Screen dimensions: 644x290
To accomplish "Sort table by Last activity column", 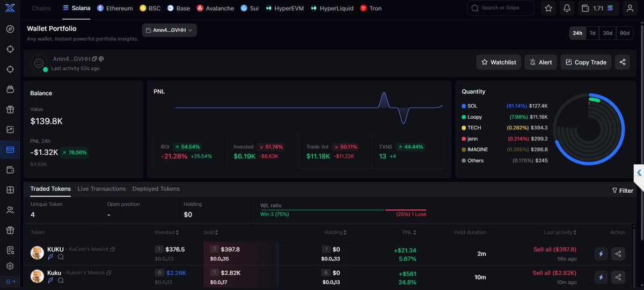I will click(560, 233).
